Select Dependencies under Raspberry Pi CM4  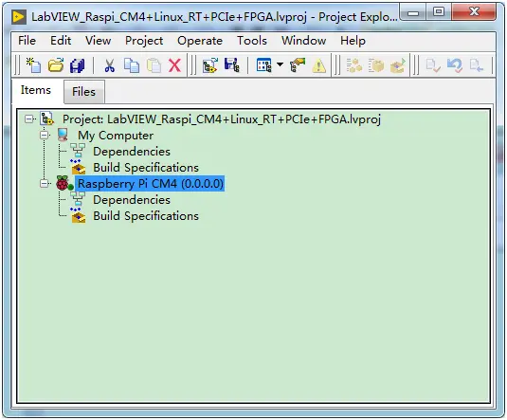(x=132, y=200)
